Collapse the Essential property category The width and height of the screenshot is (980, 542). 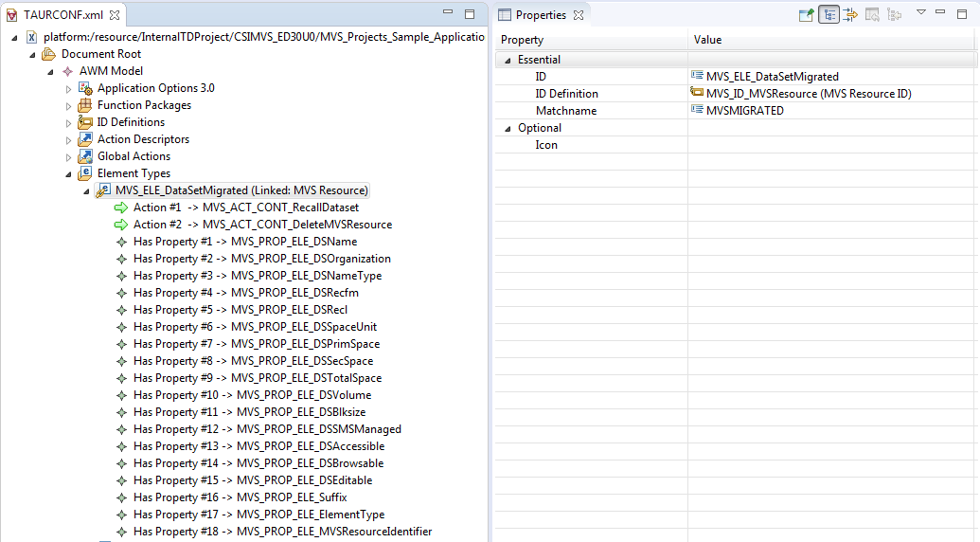click(x=507, y=60)
